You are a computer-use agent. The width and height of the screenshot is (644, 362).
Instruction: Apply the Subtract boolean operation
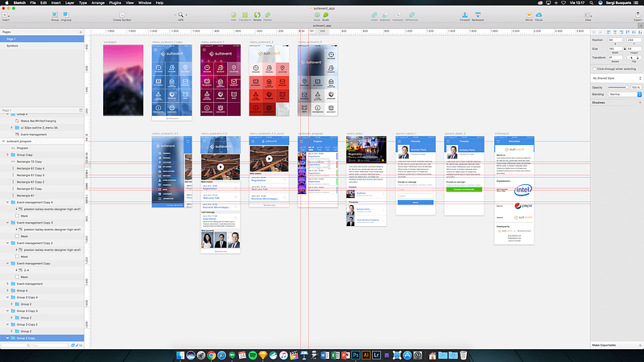pos(385,15)
